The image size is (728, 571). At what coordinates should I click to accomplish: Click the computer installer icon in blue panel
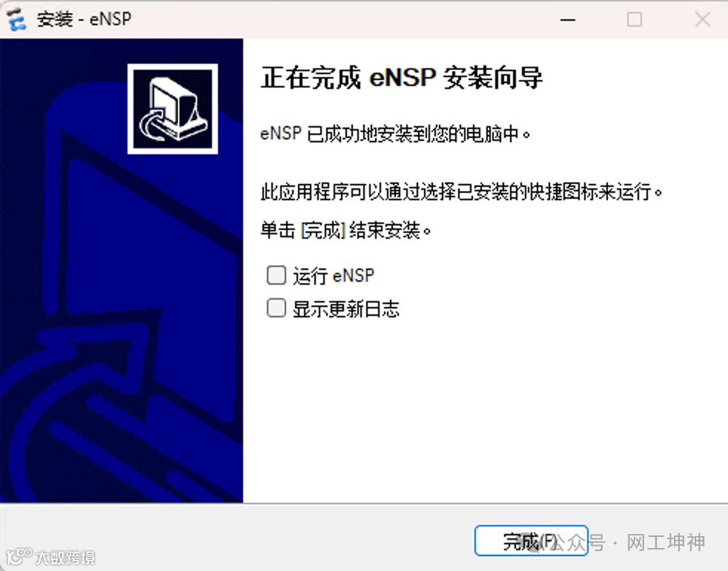pyautogui.click(x=173, y=109)
